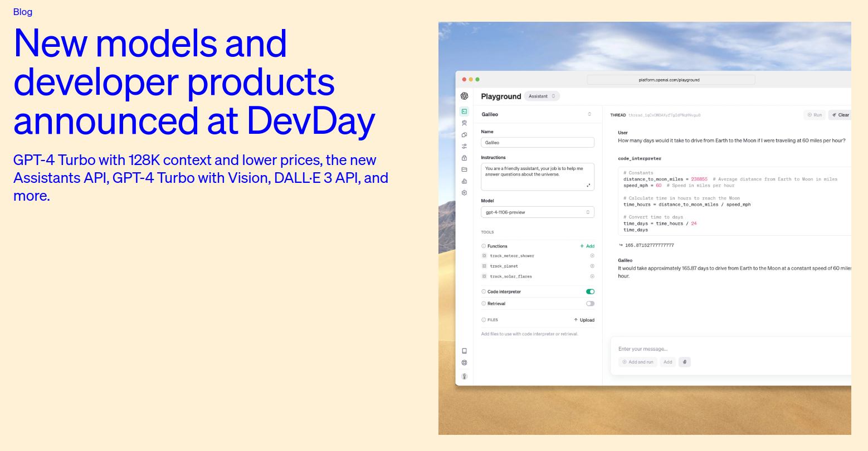Screen dimensions: 868x451
Task: Click the function icon beside track_planet
Action: 484,266
